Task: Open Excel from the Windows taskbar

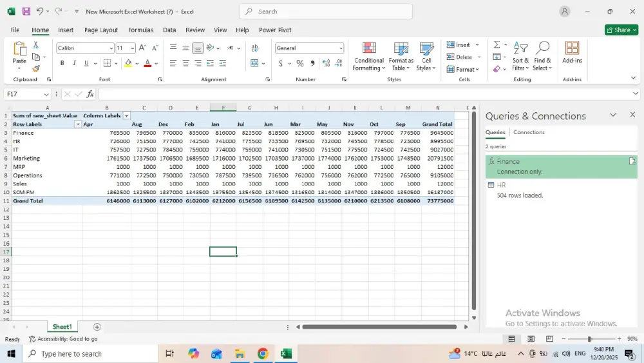Action: [287, 353]
